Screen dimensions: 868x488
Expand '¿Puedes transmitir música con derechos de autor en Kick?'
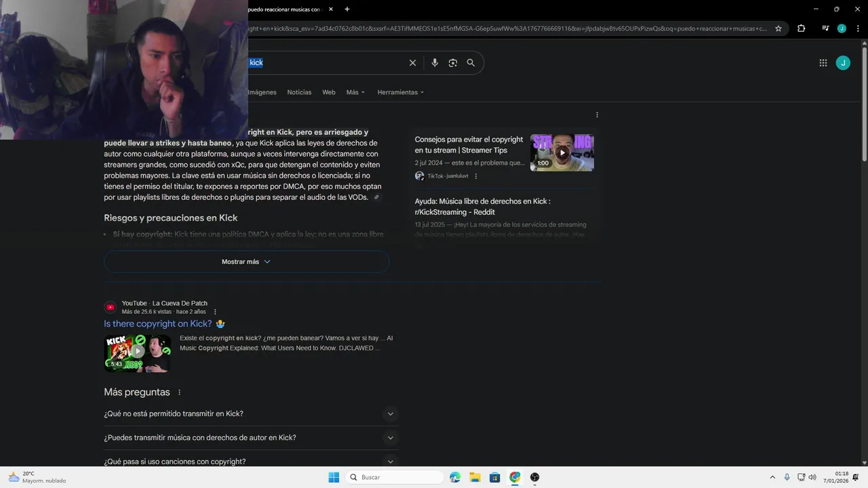click(x=250, y=438)
